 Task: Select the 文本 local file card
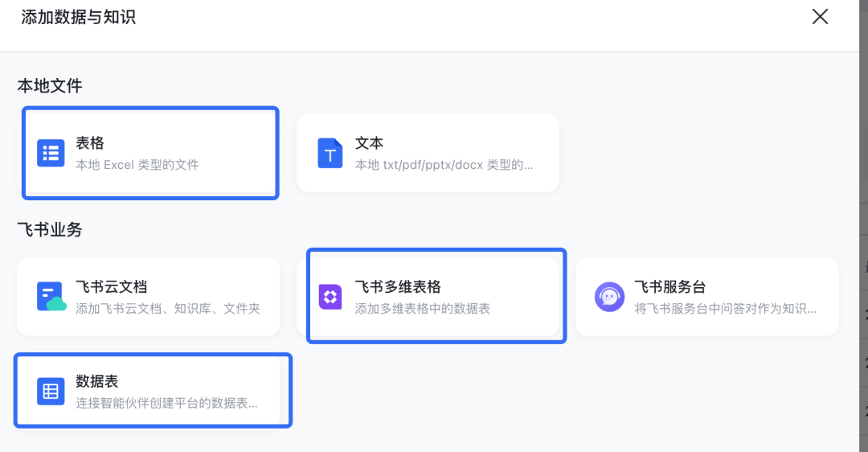[428, 153]
